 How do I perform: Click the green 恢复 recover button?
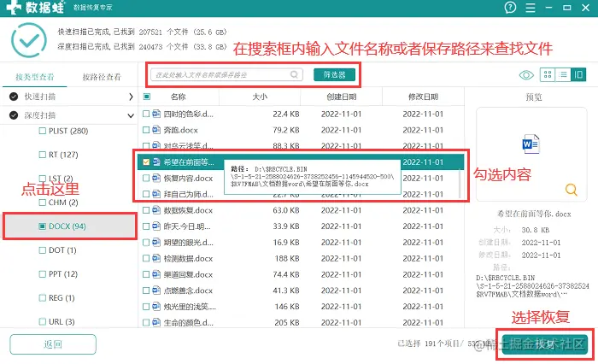(544, 344)
